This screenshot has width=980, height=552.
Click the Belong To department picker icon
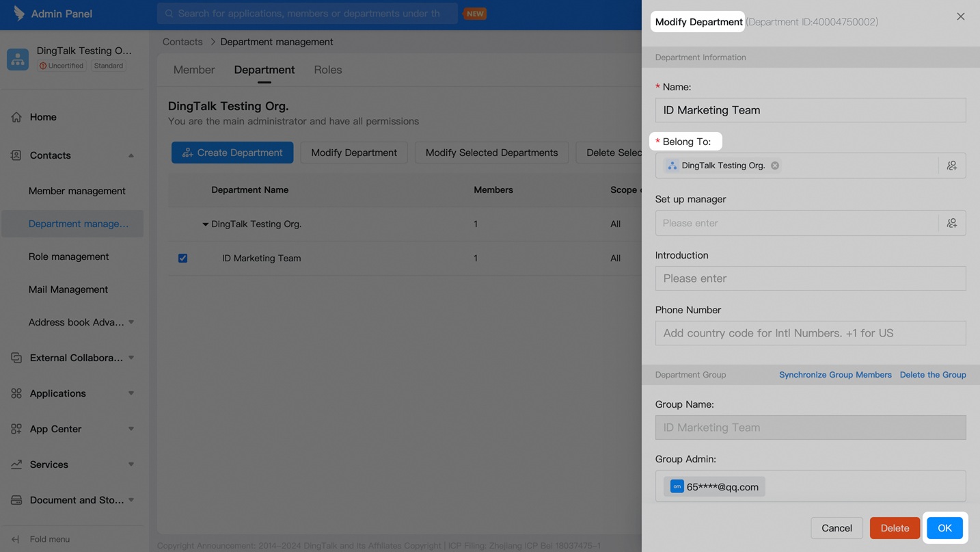point(952,166)
